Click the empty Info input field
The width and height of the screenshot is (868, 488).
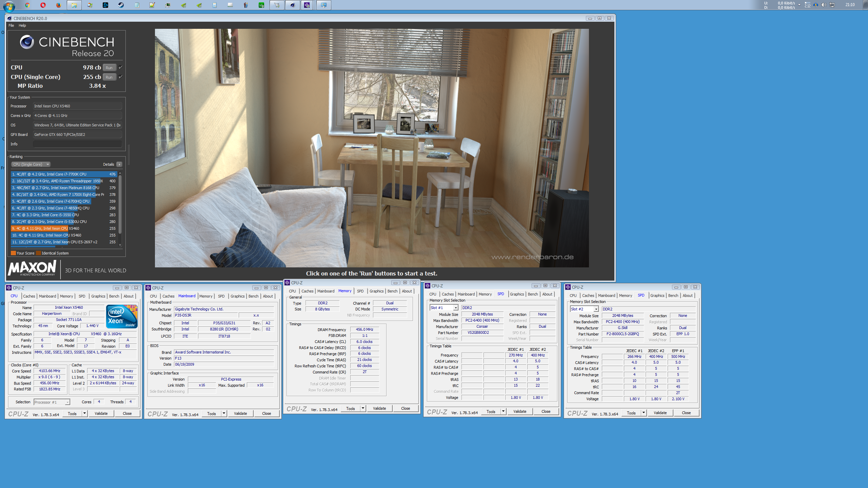[77, 144]
